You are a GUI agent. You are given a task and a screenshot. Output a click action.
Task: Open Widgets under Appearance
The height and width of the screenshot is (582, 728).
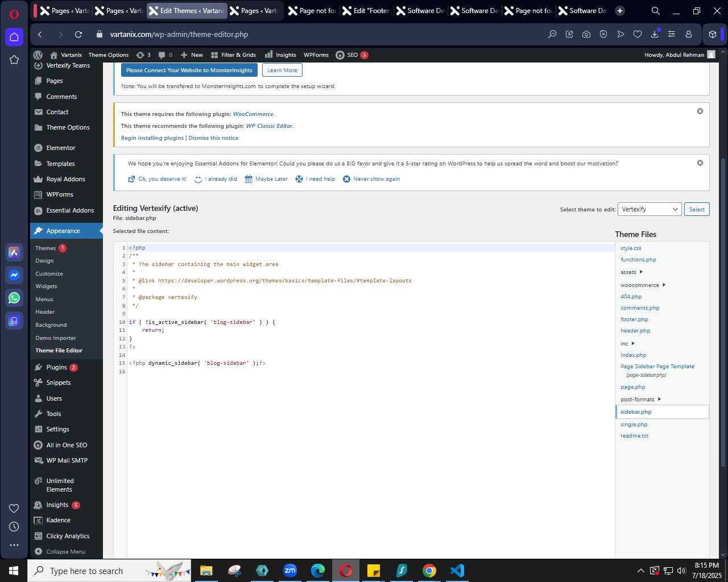coord(46,286)
